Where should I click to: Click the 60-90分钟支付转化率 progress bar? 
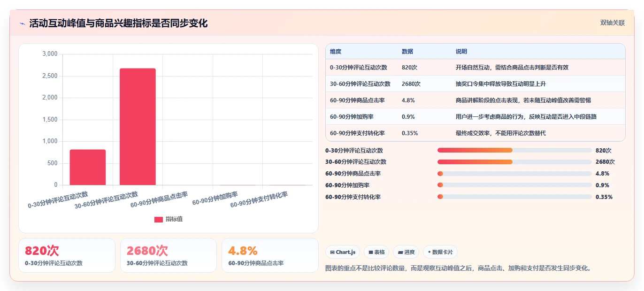click(514, 197)
